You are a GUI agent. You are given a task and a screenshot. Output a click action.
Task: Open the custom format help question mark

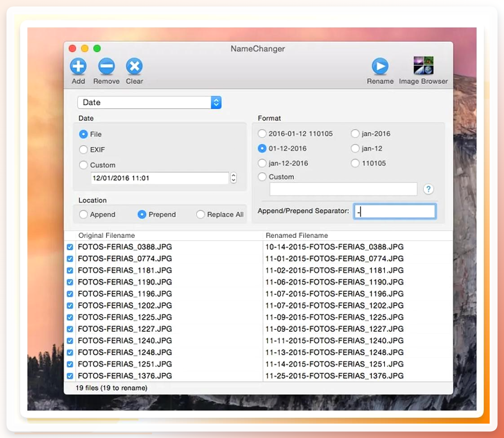pos(428,189)
